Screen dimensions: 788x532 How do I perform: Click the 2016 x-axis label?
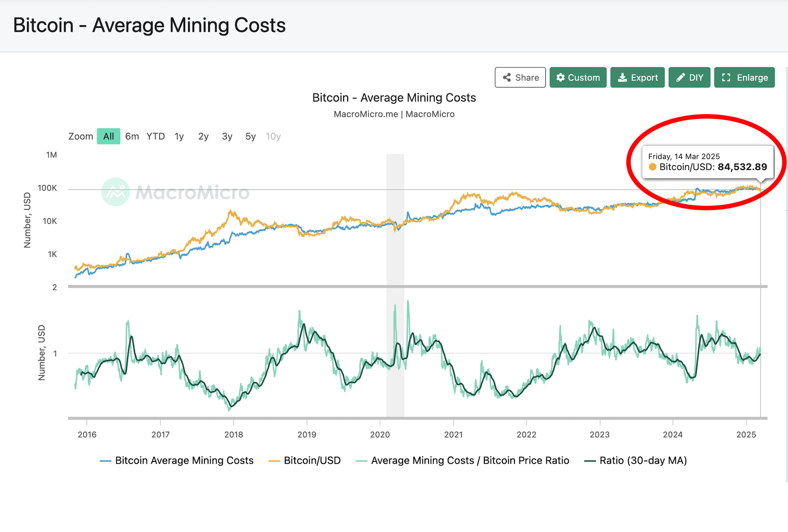pos(87,434)
